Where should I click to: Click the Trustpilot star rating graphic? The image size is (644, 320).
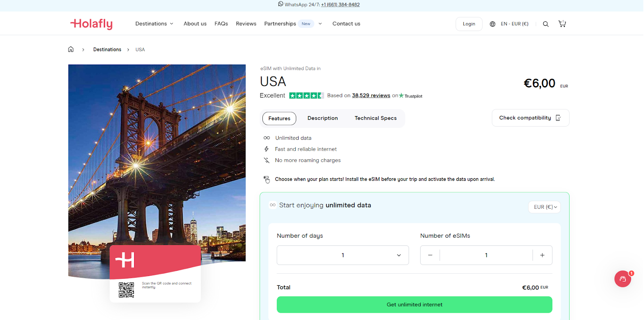coord(306,96)
